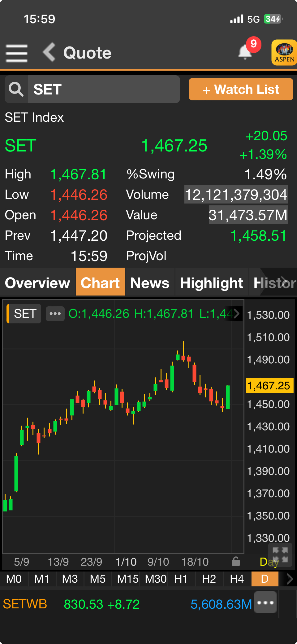Tap the Volume value 12,121,379,304
Image resolution: width=297 pixels, height=644 pixels.
pyautogui.click(x=236, y=195)
